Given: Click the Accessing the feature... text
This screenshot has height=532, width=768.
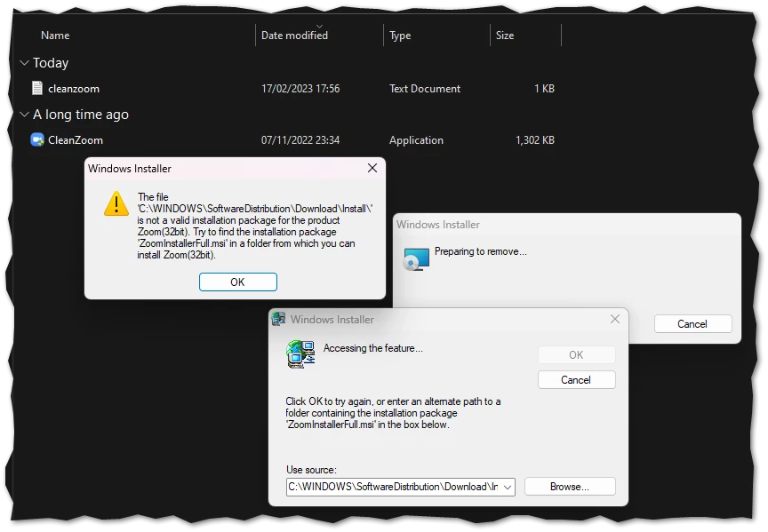Looking at the screenshot, I should 372,348.
